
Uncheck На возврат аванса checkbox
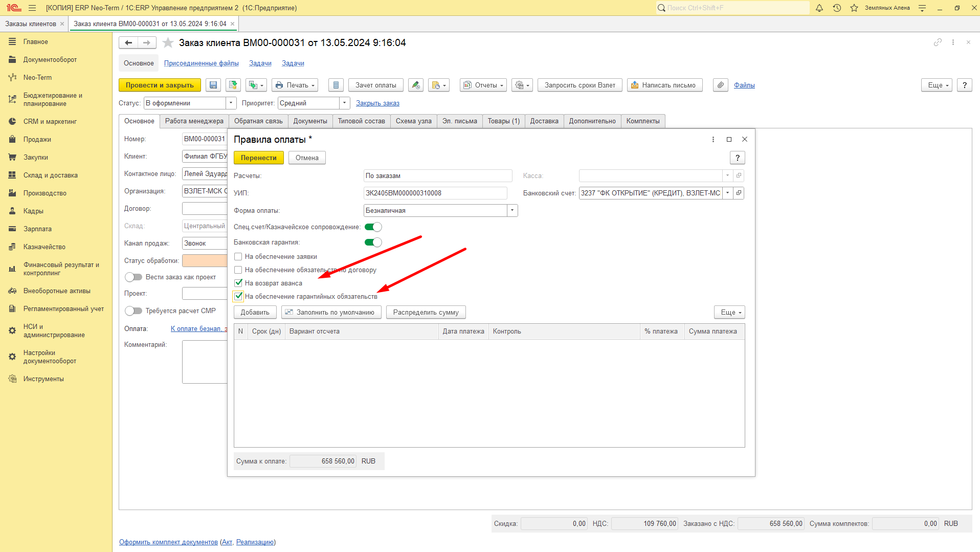[x=238, y=283]
